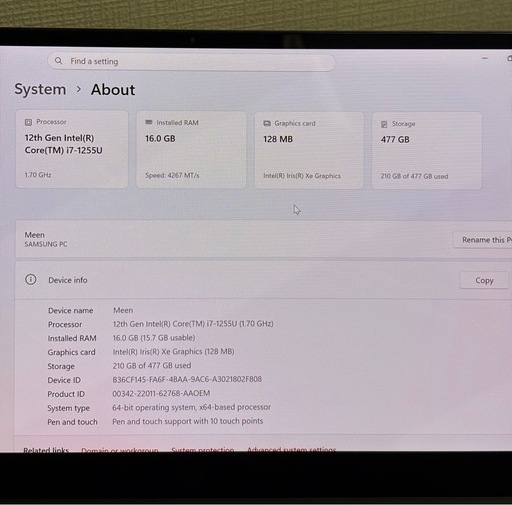Image resolution: width=512 pixels, height=505 pixels.
Task: Select Product ID '00342-22011-62768-AAOEM'
Action: point(161,393)
